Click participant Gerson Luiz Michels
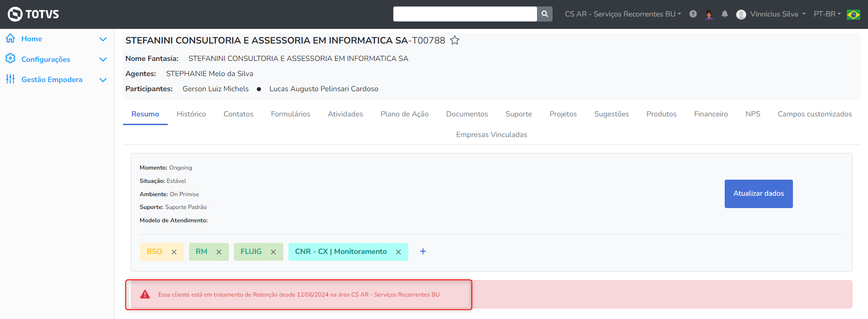Screen dimensions: 868x319 [216, 89]
